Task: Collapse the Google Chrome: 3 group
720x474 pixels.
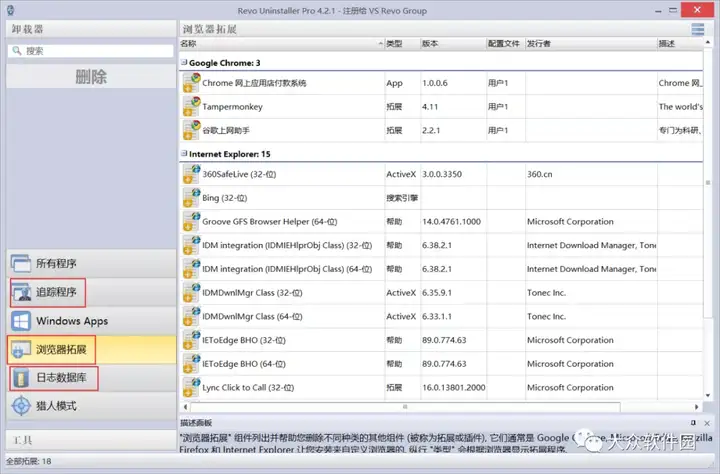Action: (184, 62)
